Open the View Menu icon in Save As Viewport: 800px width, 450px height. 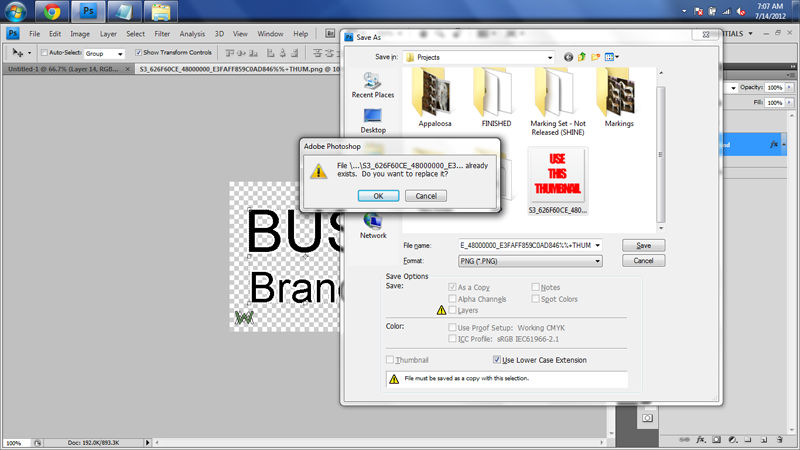[611, 57]
